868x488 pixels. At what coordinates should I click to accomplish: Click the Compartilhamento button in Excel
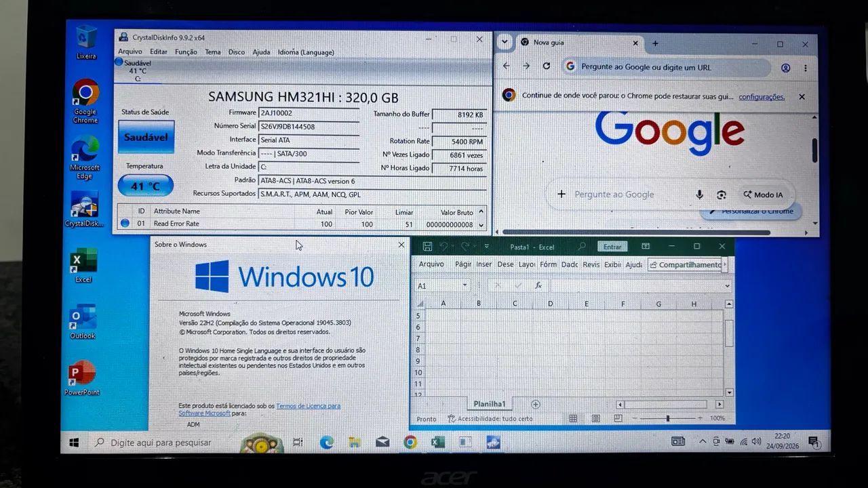click(686, 264)
